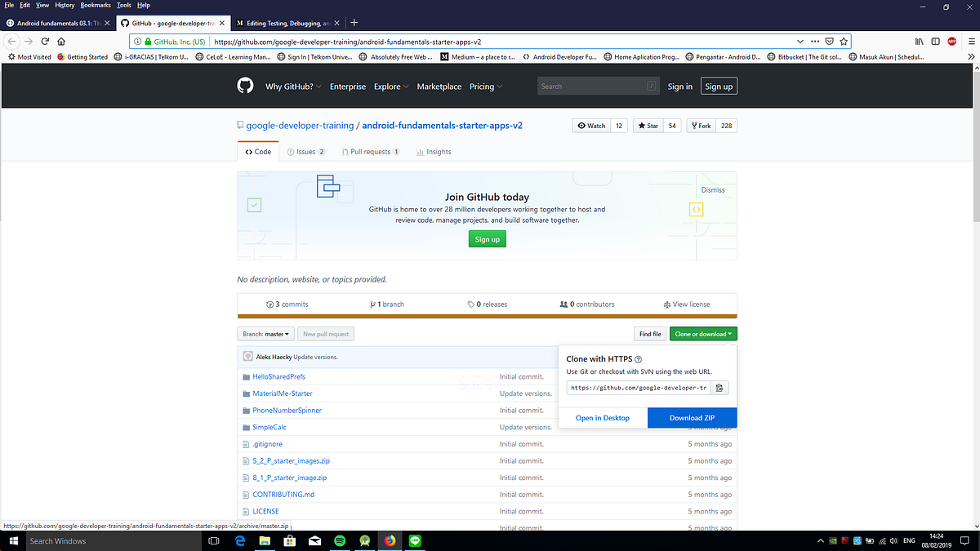Expand the Why GitHub menu

pyautogui.click(x=290, y=86)
